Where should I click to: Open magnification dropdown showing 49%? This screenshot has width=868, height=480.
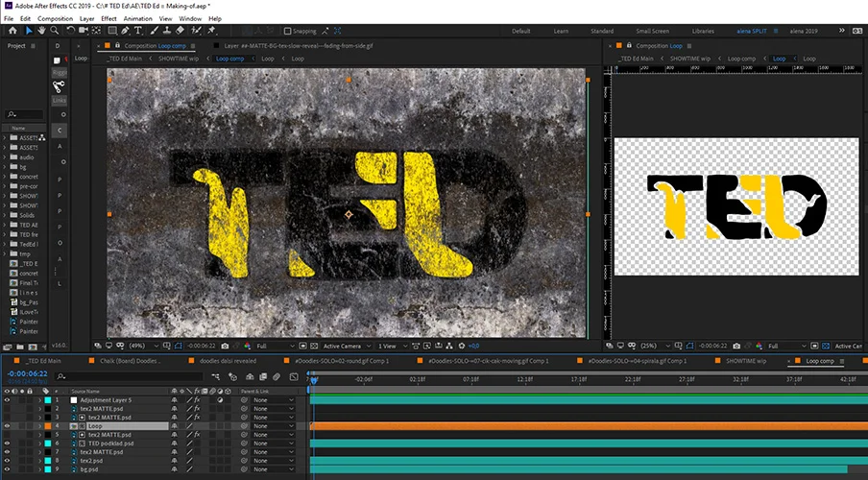click(x=143, y=346)
